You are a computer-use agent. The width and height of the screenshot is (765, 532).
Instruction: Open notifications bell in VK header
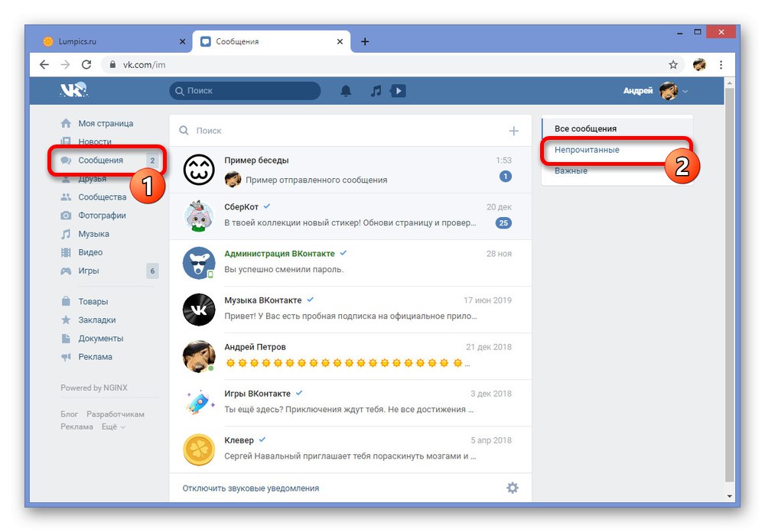(346, 91)
